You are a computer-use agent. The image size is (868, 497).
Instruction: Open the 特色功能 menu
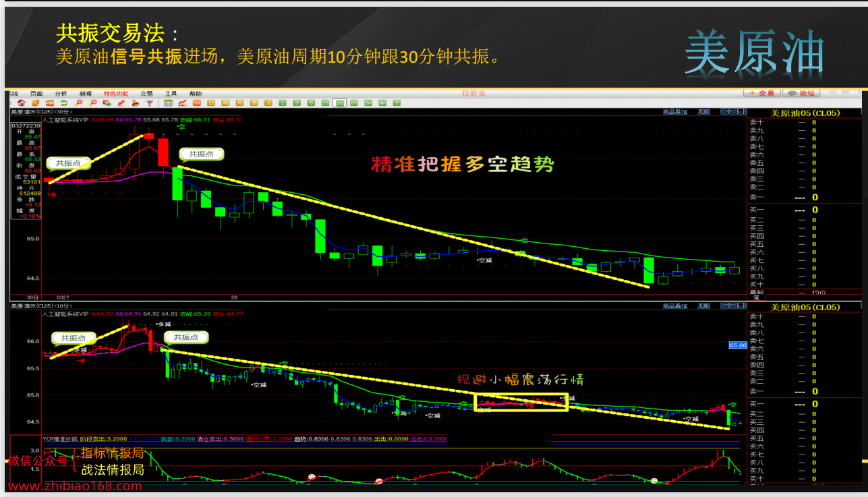tap(116, 94)
